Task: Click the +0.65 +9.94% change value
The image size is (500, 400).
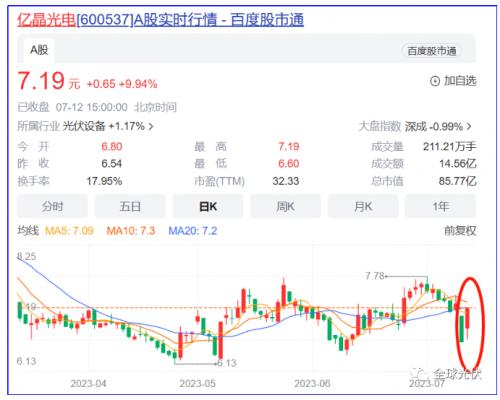Action: coord(122,84)
